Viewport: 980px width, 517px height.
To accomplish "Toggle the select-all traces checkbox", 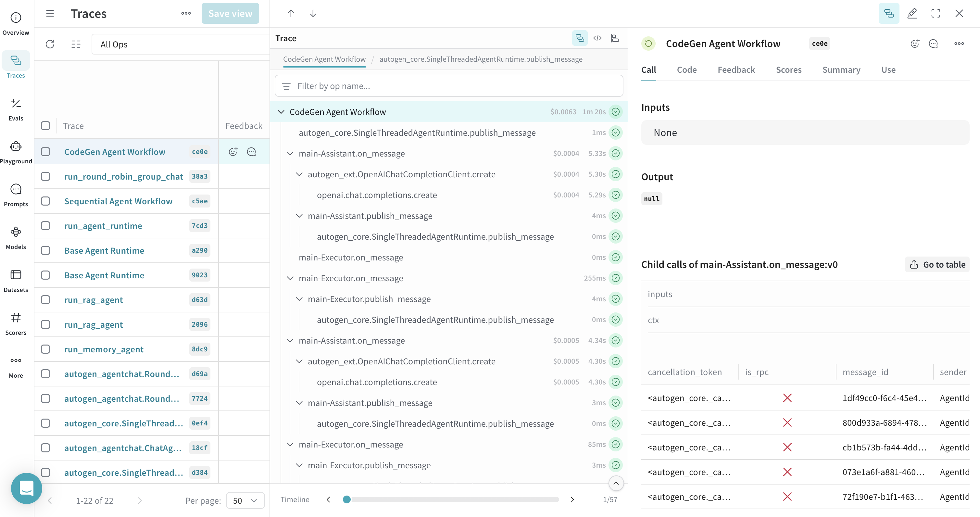I will click(x=46, y=126).
